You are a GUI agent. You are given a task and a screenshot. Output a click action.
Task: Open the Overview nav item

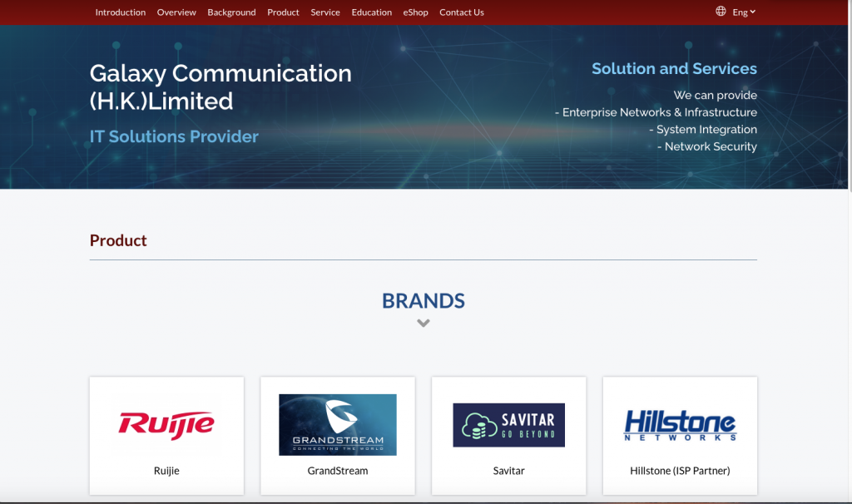(x=176, y=12)
